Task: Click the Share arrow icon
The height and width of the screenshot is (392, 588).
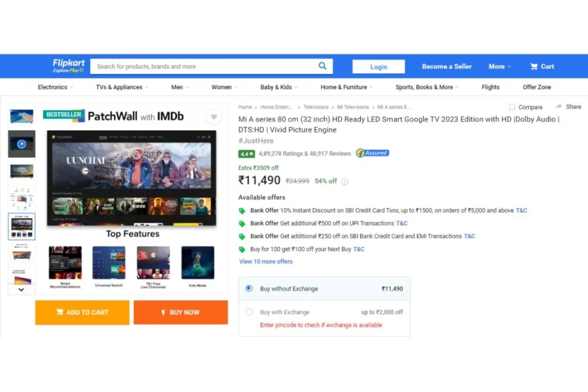Action: (x=559, y=107)
